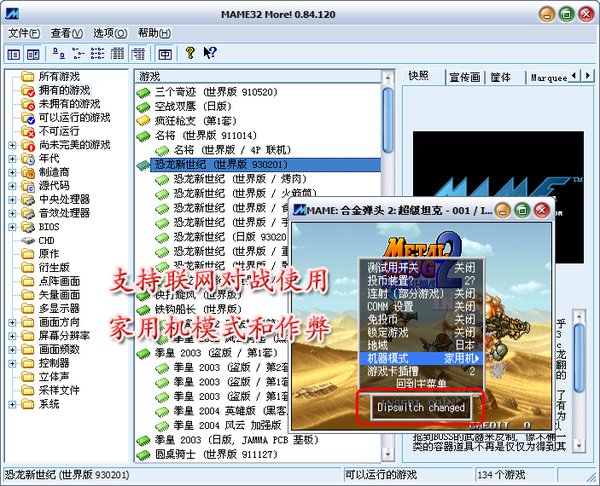Select the 点阵画面 folder
The height and width of the screenshot is (486, 600).
59,281
